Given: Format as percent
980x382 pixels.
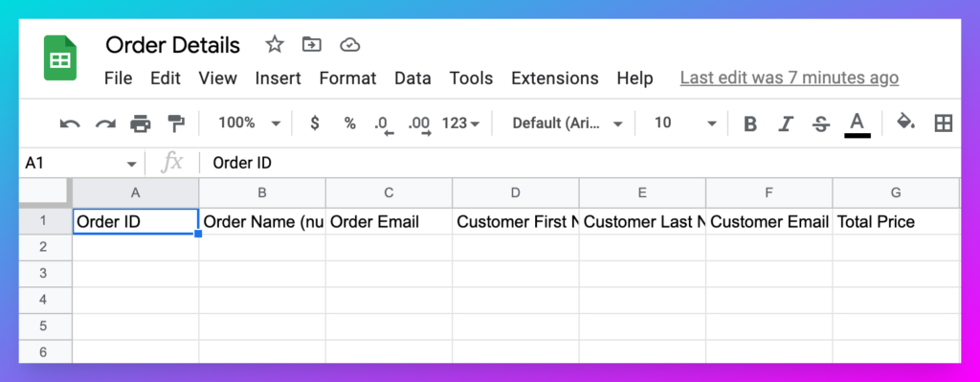Looking at the screenshot, I should (x=350, y=124).
